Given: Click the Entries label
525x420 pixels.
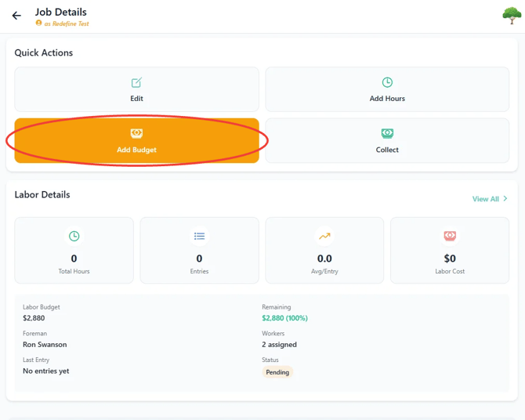Looking at the screenshot, I should [x=199, y=271].
